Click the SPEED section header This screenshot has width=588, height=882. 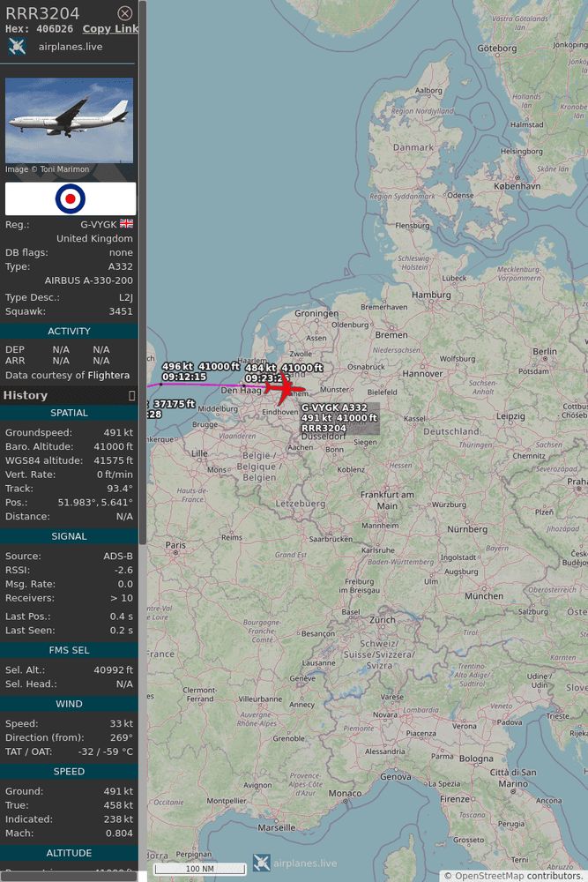[69, 772]
